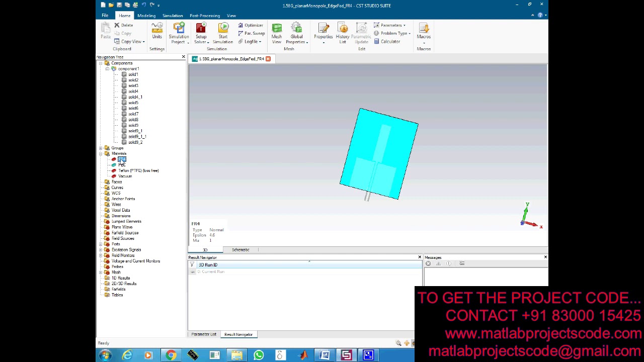This screenshot has height=362, width=644.
Task: Click the clear messages icon in Messages panel
Action: coord(428,263)
